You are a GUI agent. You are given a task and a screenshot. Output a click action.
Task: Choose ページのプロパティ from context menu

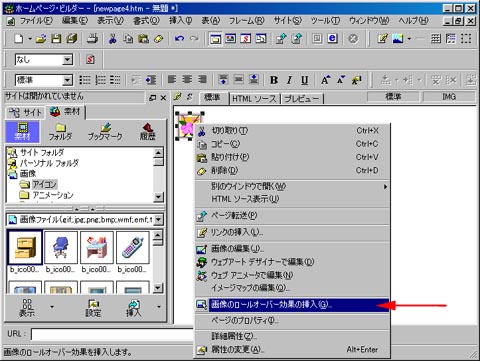click(292, 321)
